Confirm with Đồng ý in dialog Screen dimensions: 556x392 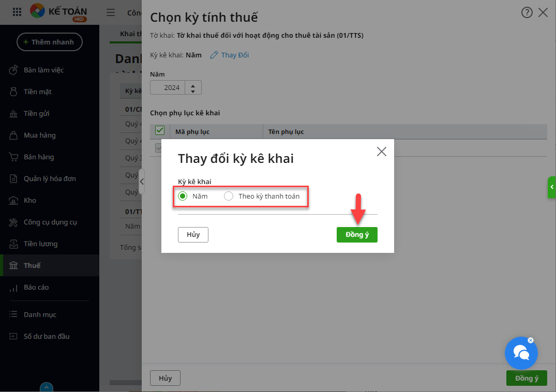click(x=357, y=235)
